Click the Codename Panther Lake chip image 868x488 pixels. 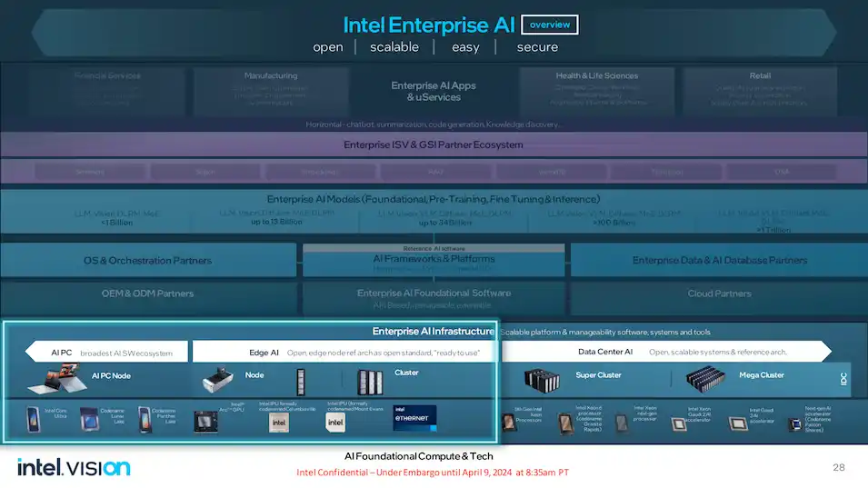pyautogui.click(x=145, y=420)
